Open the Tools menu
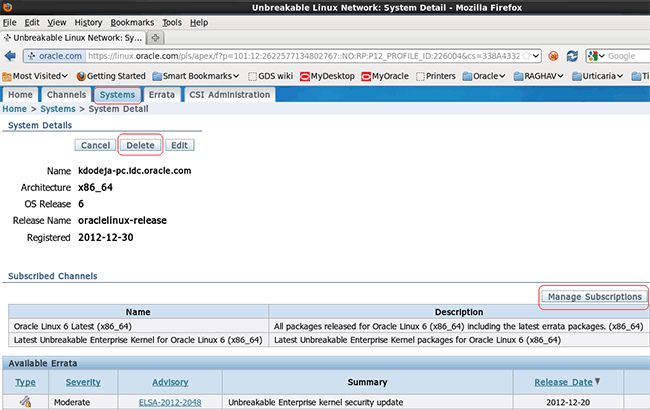The height and width of the screenshot is (410, 650). coord(172,22)
